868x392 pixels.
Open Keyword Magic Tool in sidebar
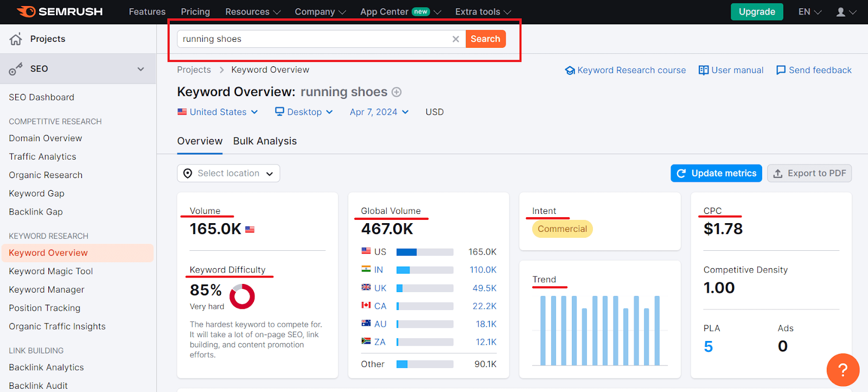50,271
